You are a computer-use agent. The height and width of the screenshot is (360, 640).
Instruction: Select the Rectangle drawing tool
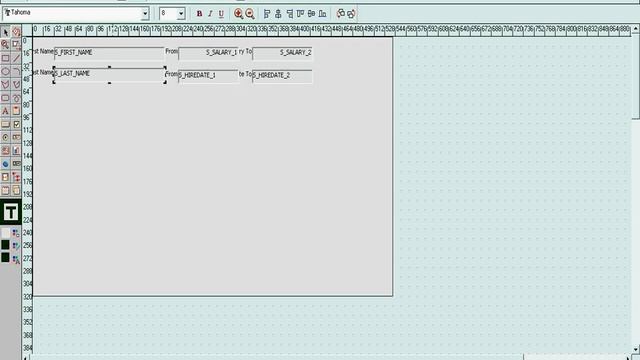5,58
